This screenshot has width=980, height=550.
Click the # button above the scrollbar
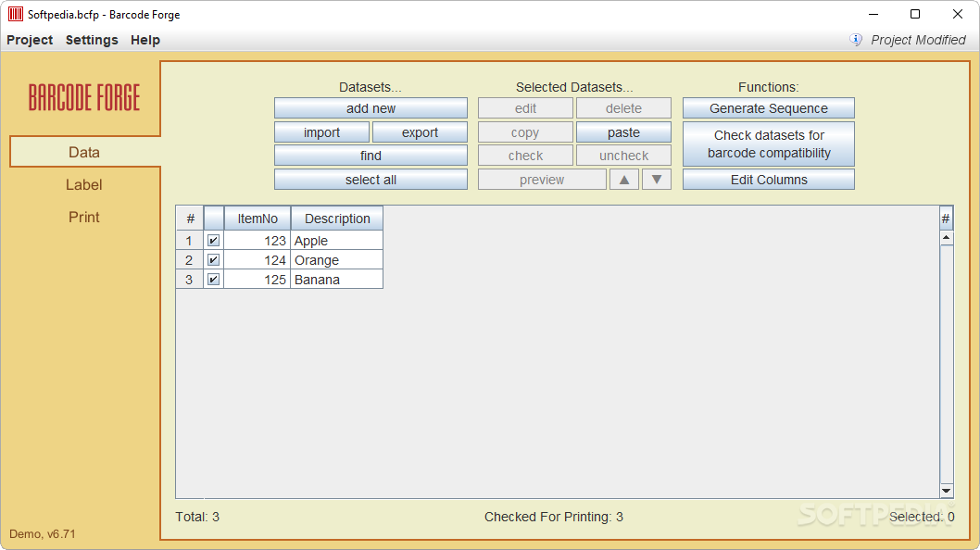pyautogui.click(x=946, y=219)
